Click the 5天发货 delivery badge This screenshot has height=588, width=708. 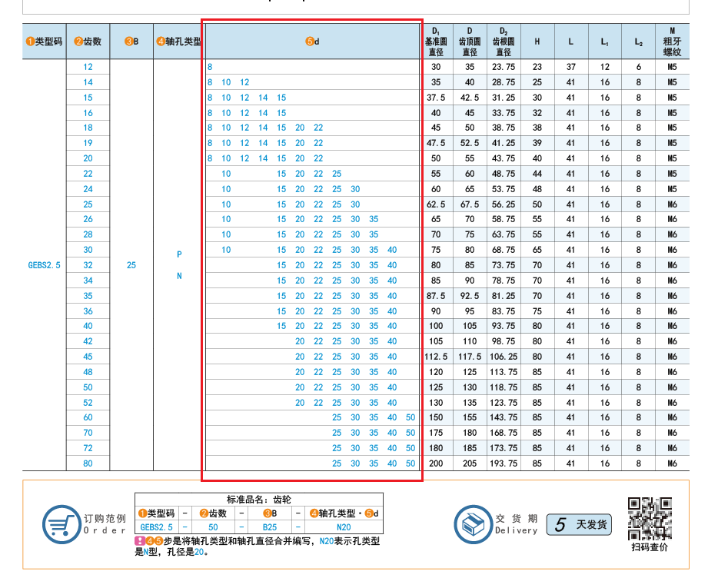pos(580,524)
